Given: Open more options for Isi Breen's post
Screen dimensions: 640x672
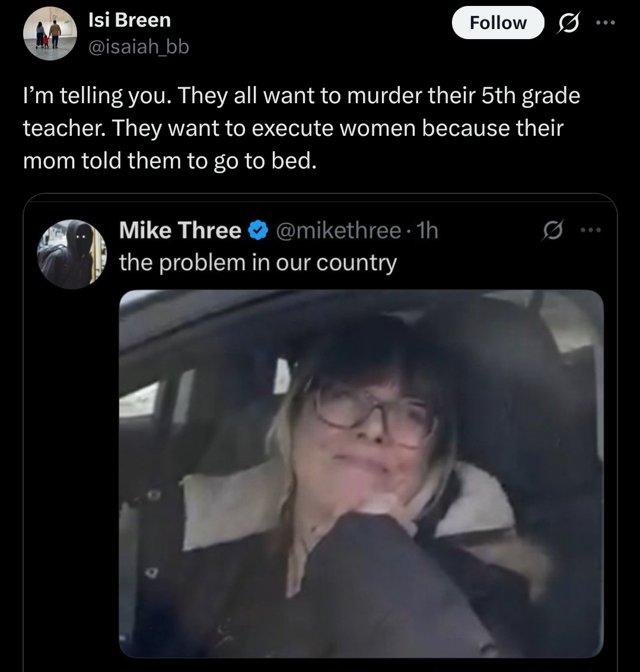Looking at the screenshot, I should 606,23.
